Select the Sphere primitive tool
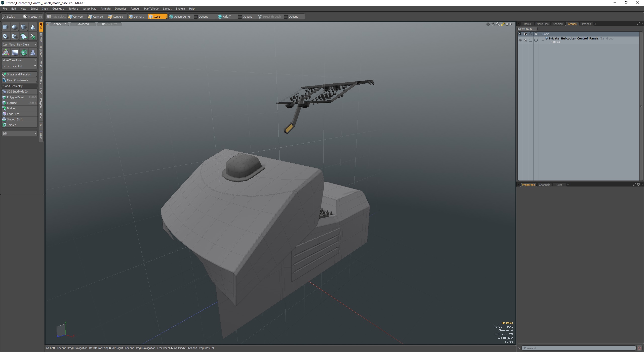 [x=15, y=27]
